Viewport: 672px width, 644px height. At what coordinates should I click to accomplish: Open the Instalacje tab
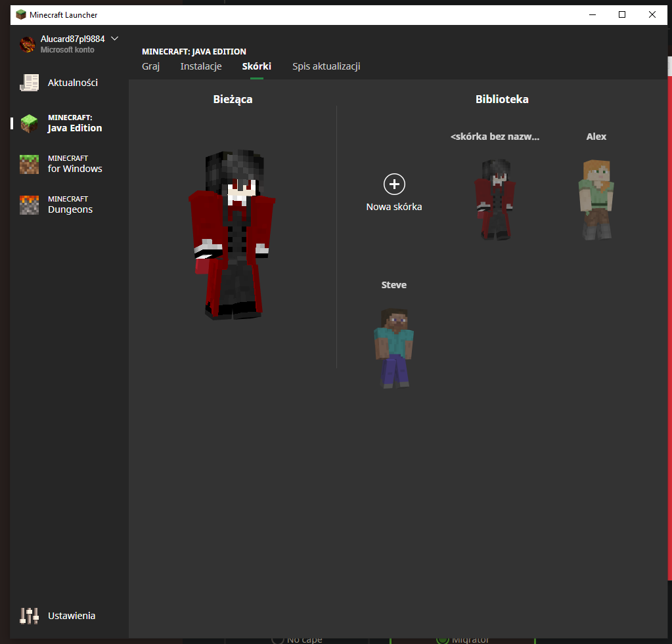201,66
